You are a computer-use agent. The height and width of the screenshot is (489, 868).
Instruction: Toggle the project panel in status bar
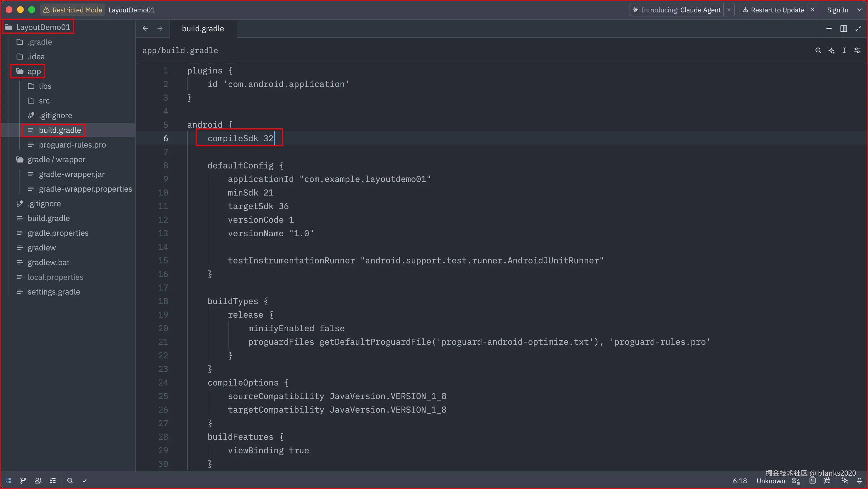pos(8,481)
